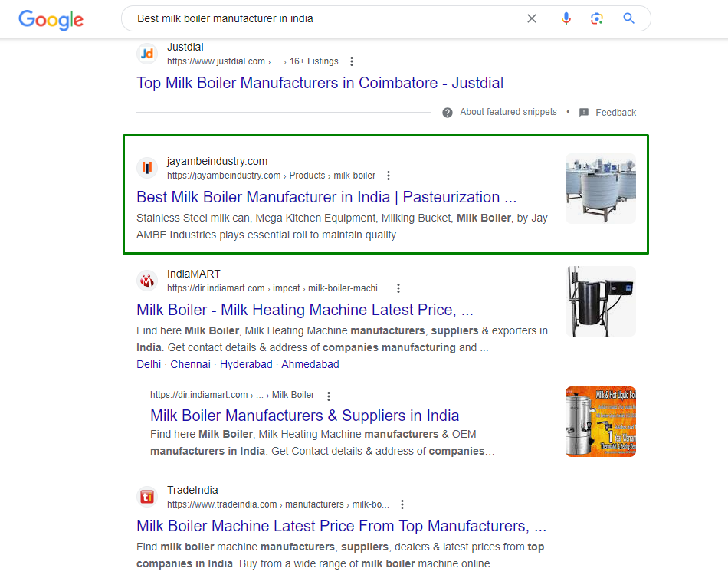Click the TradeIndia favicon
The image size is (728, 575).
(x=147, y=497)
